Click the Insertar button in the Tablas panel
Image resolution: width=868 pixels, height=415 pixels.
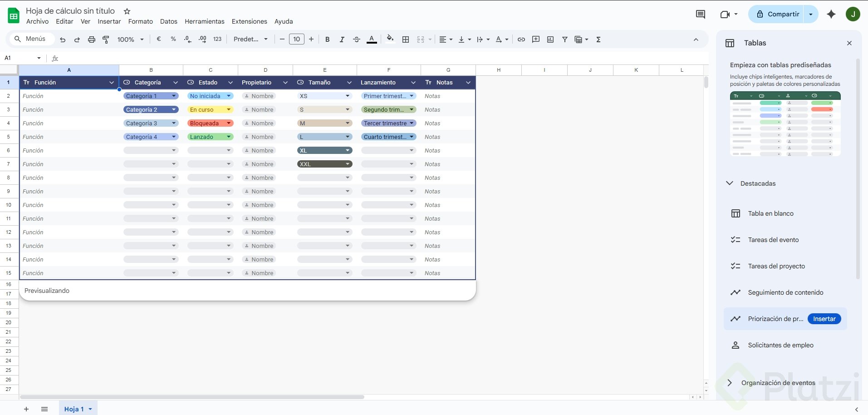(824, 319)
